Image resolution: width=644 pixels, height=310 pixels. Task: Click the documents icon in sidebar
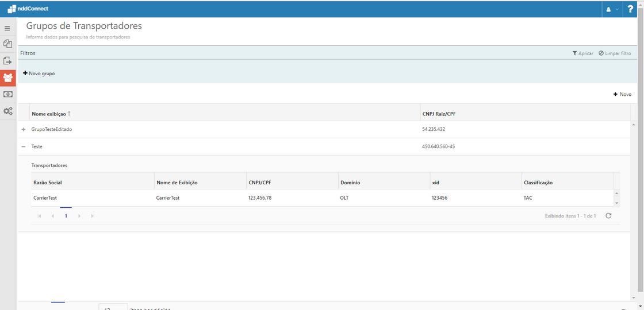click(x=7, y=44)
